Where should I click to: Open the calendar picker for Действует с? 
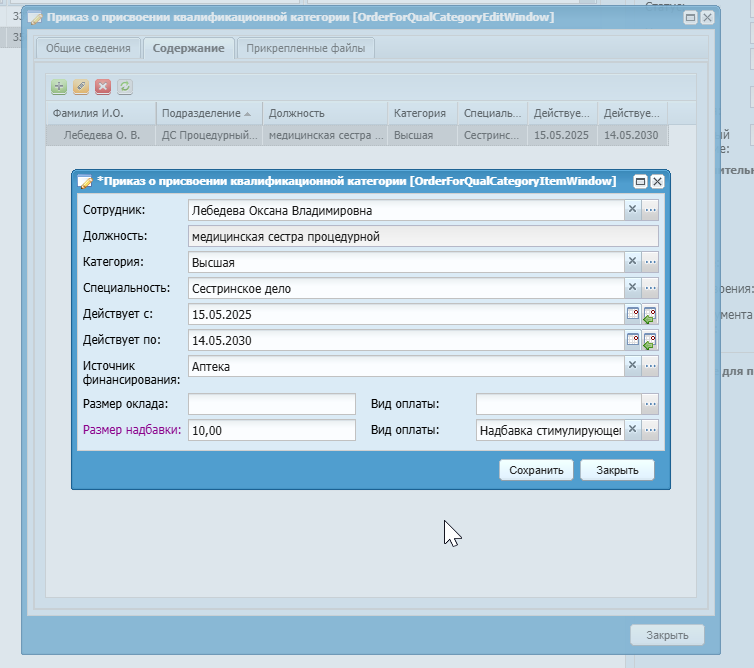pyautogui.click(x=633, y=314)
